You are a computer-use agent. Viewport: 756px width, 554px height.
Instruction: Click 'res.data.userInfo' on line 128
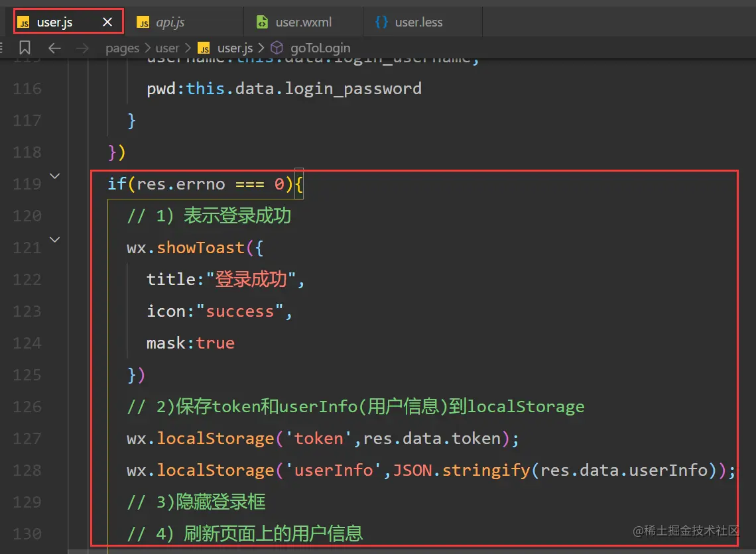(624, 471)
